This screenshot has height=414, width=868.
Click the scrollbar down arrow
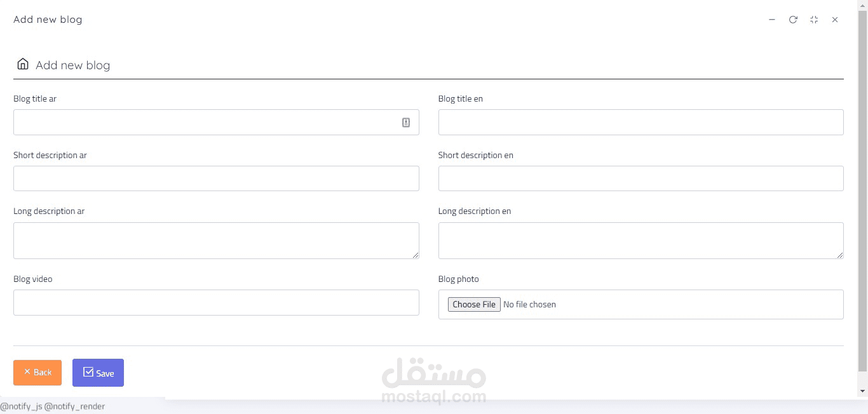tap(862, 391)
